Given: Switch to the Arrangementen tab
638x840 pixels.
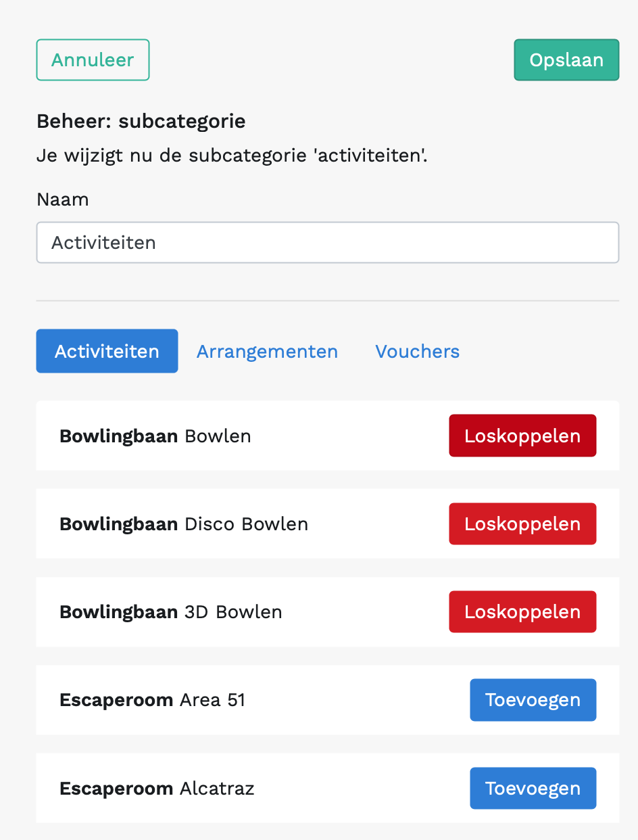Looking at the screenshot, I should coord(267,352).
